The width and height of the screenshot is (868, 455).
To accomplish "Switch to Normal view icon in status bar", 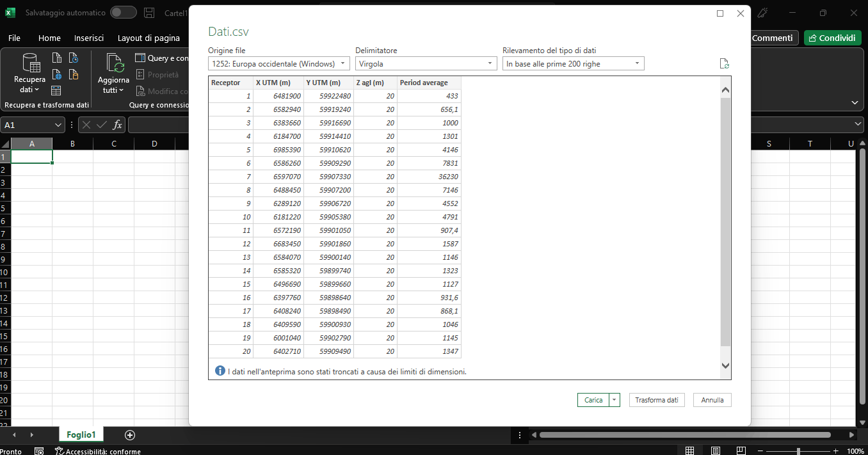I will coord(689,451).
